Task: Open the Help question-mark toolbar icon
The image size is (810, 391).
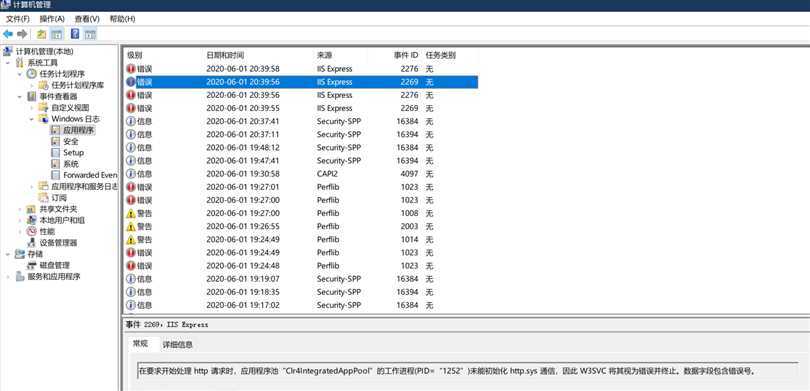Action: (x=75, y=34)
